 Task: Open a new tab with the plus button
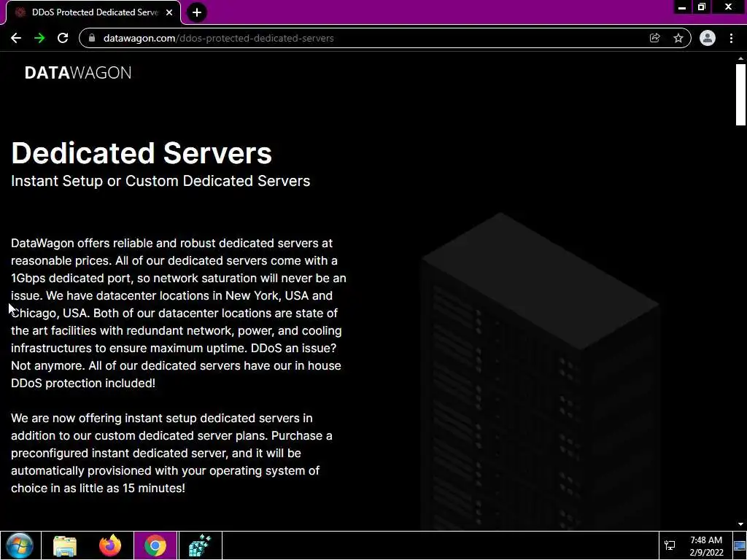tap(197, 12)
